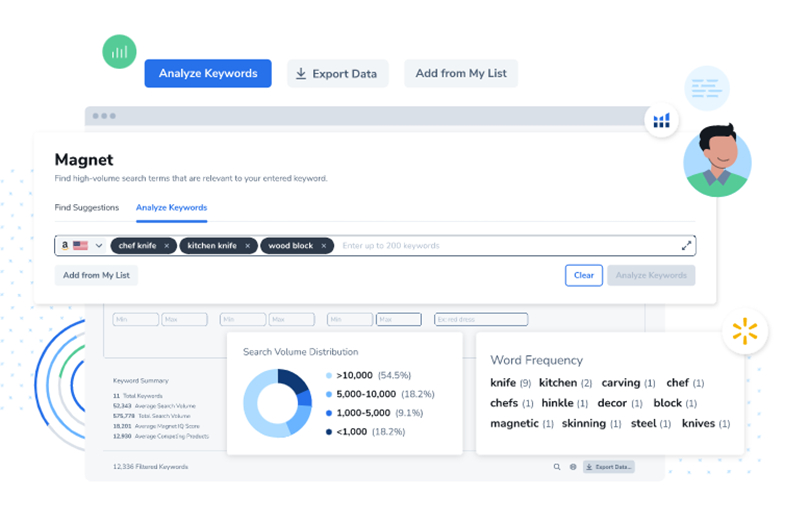Click the word 'carving' in Word Frequency
Viewport: 809px width, 520px height.
(x=621, y=383)
